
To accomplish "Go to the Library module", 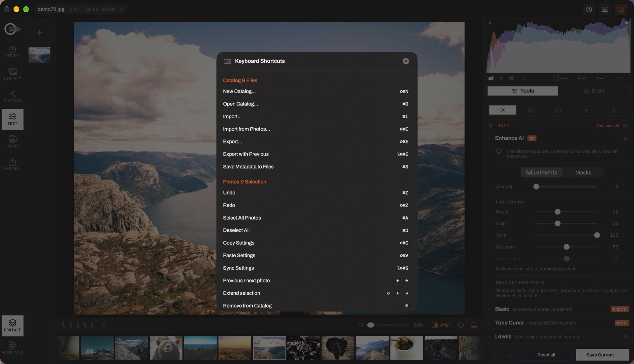I will coord(12,74).
